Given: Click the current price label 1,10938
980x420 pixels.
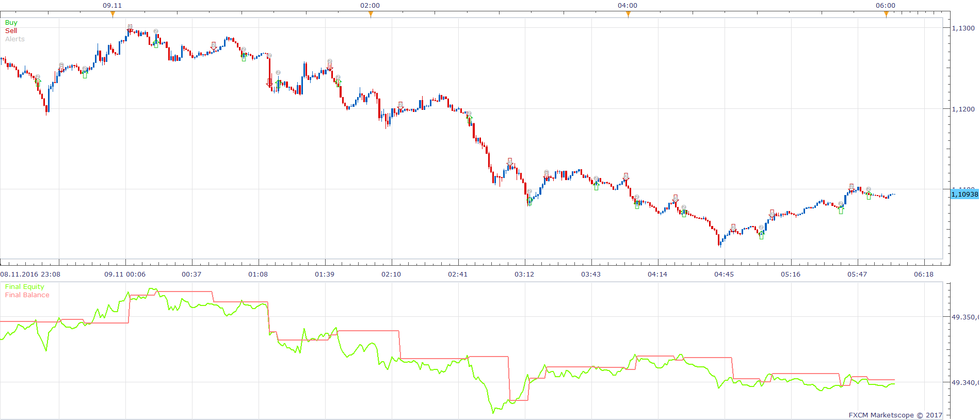Looking at the screenshot, I should pyautogui.click(x=965, y=194).
